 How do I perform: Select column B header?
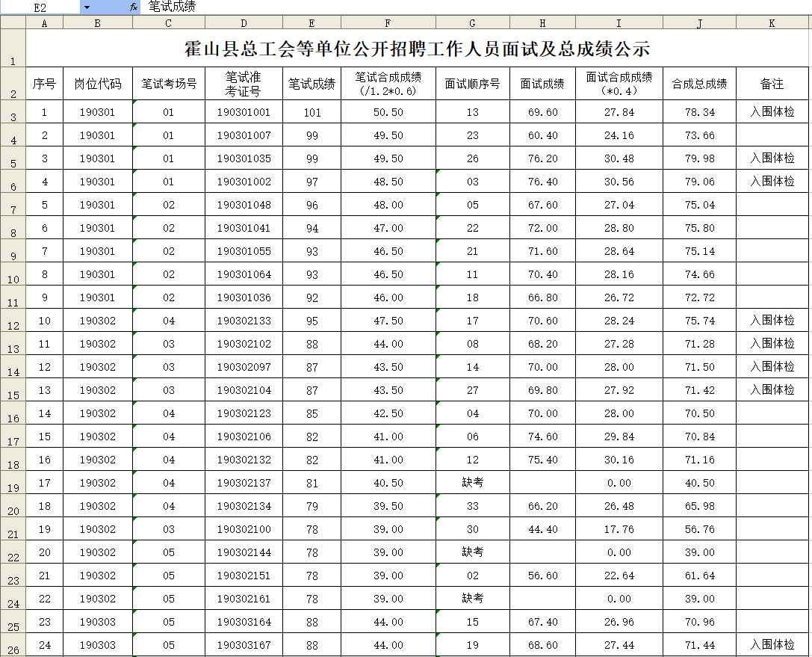98,23
